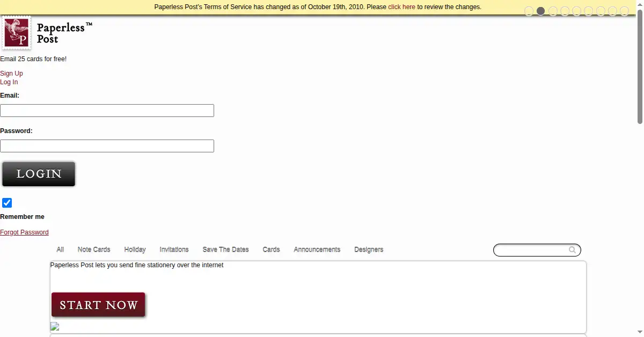Select the first carousel dot
Screen dimensions: 644x337
click(529, 11)
